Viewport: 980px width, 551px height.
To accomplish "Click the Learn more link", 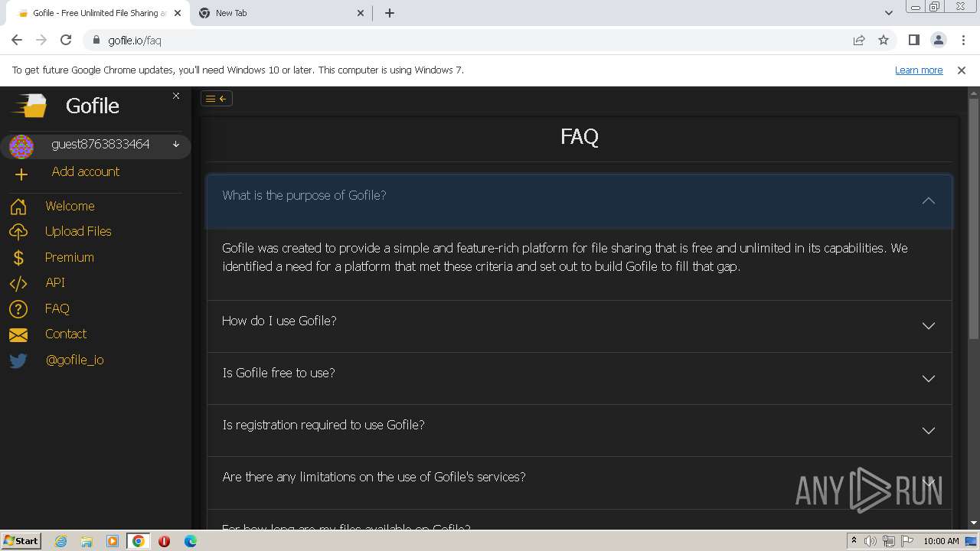I will pyautogui.click(x=919, y=70).
